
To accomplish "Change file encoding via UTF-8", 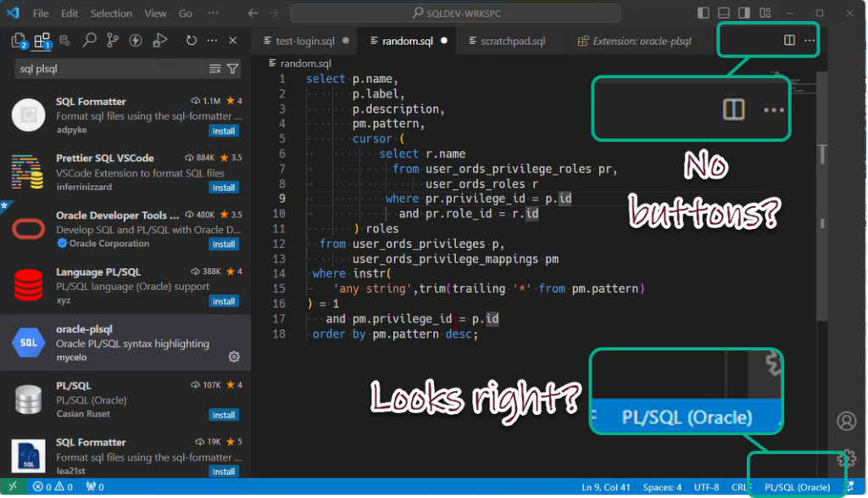I will 706,488.
